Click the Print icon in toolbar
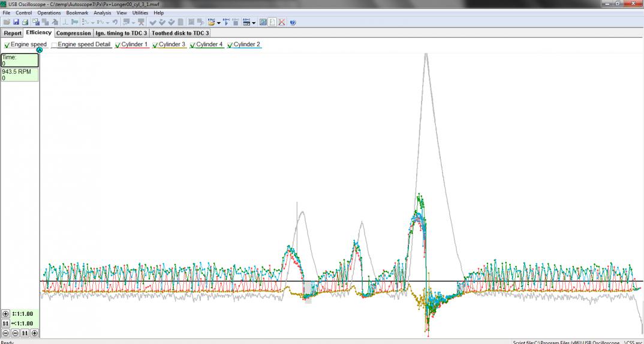The image size is (644, 344). pos(25,22)
